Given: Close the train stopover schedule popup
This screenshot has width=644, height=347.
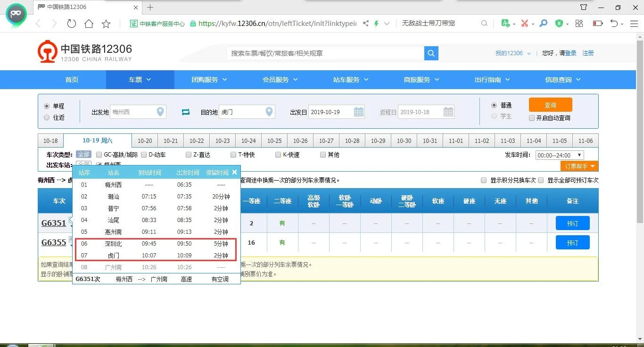Looking at the screenshot, I should click(x=234, y=172).
